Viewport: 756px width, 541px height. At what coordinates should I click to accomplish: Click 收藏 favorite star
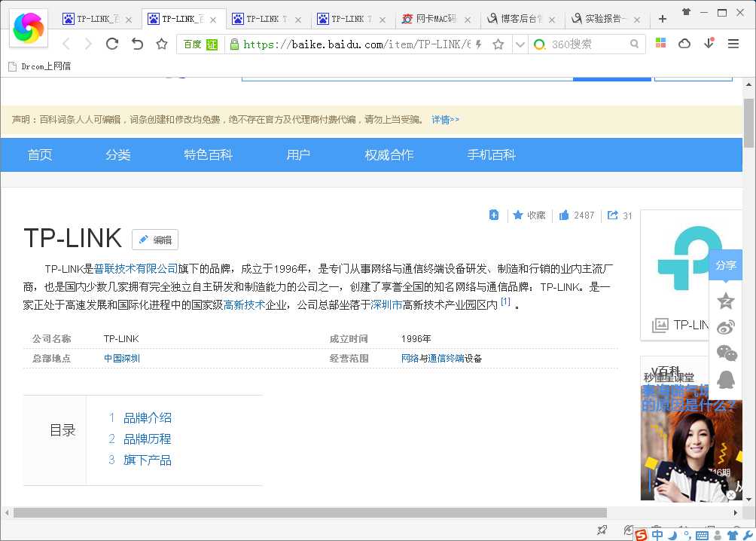coord(529,215)
